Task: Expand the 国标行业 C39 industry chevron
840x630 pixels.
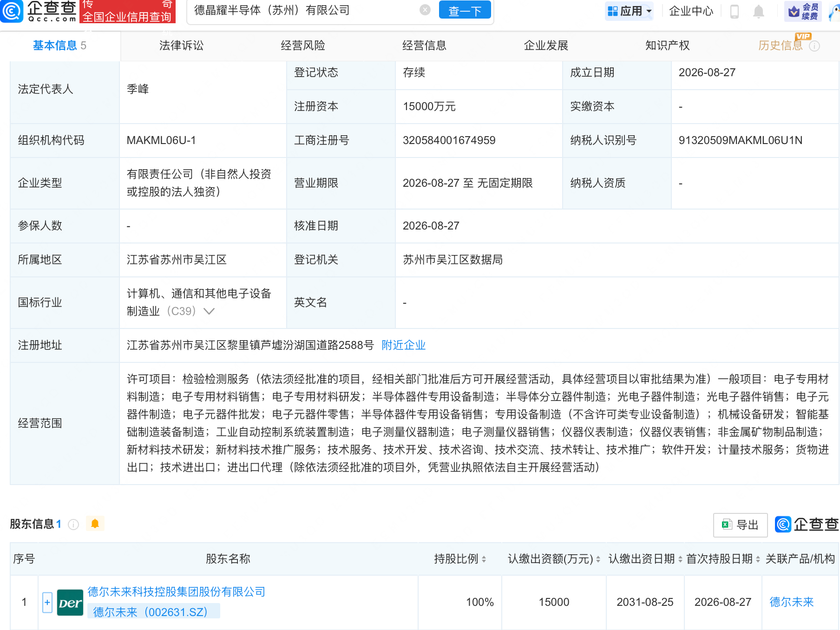Action: click(209, 311)
